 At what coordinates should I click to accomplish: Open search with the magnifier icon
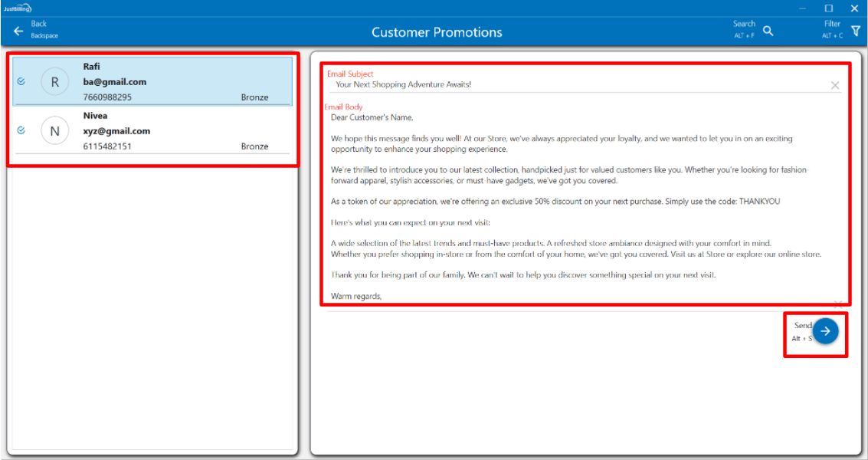[x=768, y=31]
